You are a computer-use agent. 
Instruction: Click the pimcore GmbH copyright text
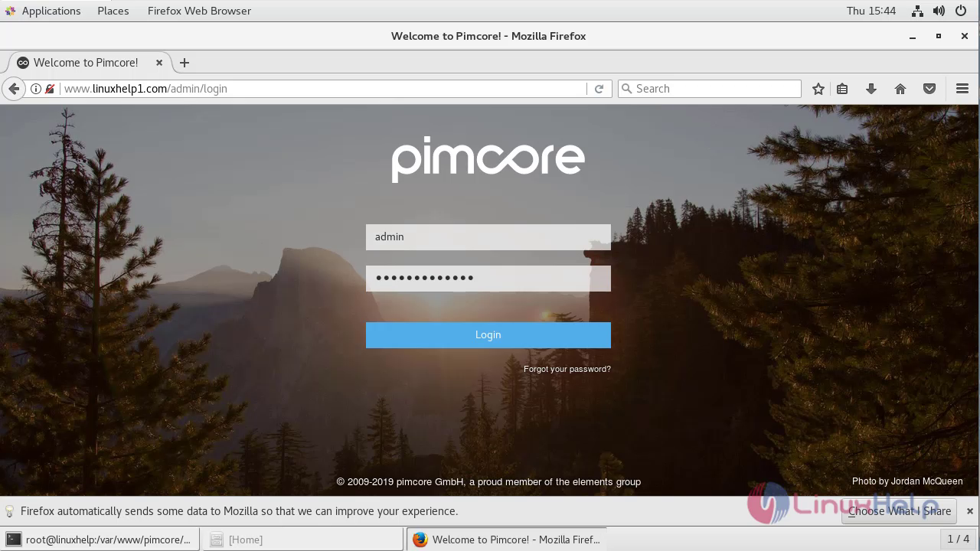(488, 482)
